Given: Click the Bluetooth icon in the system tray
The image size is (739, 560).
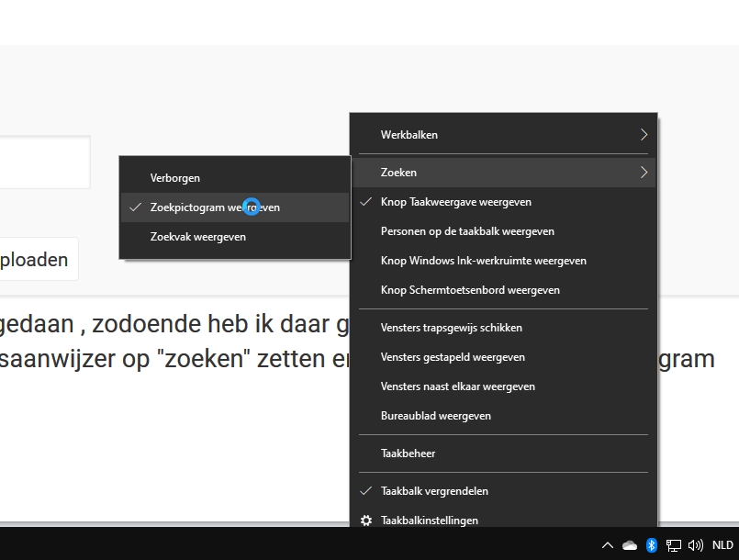Looking at the screenshot, I should click(x=652, y=544).
